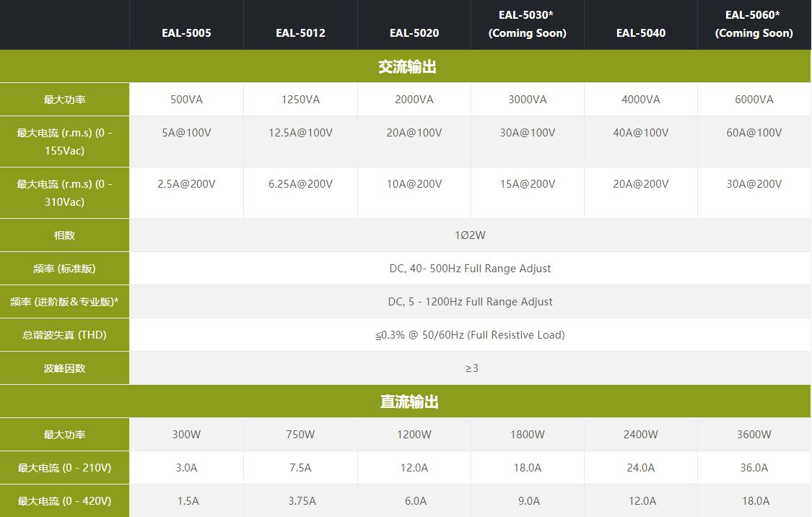The height and width of the screenshot is (517, 812).
Task: Click the DC, 5 - 1200Hz Full Range Adjust cell
Action: click(x=470, y=301)
